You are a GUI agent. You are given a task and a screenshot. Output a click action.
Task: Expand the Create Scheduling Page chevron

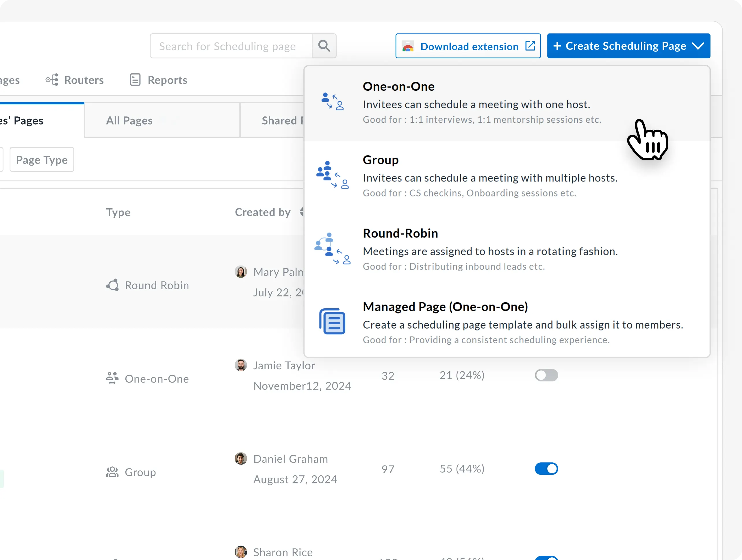[x=698, y=46]
